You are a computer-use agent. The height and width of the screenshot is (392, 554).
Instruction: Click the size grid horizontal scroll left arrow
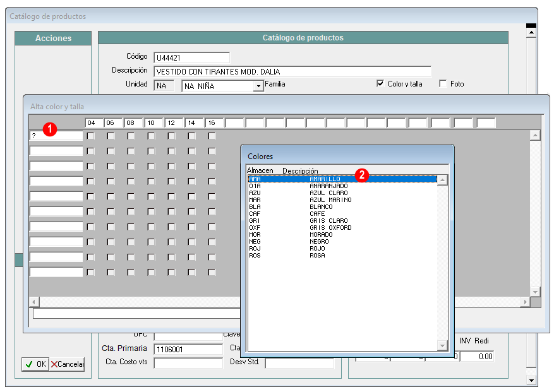pyautogui.click(x=34, y=302)
